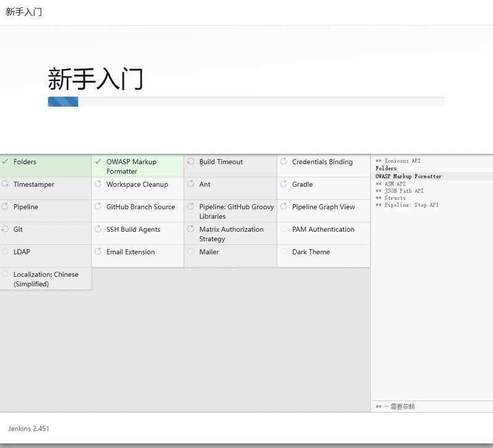Click the Pipeline: Step API log line
The height and width of the screenshot is (448, 493).
pyautogui.click(x=407, y=205)
